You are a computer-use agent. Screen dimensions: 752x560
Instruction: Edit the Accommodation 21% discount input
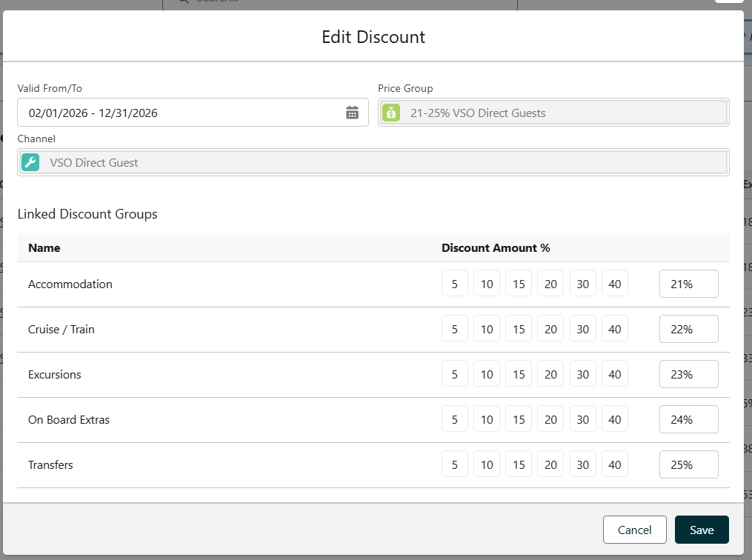688,284
